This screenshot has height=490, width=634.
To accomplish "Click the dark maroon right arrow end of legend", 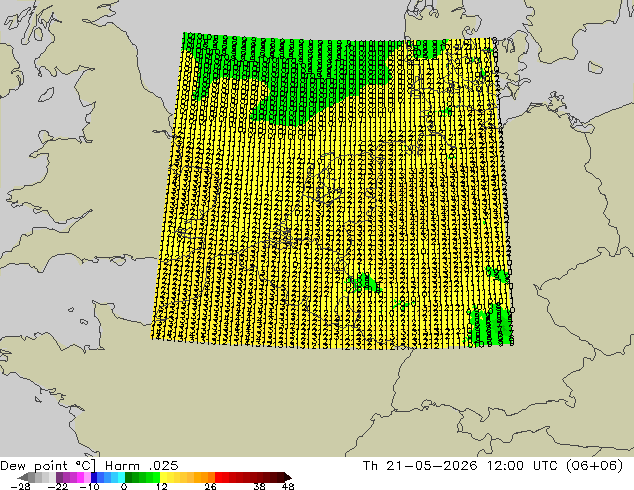I will coord(287,477).
